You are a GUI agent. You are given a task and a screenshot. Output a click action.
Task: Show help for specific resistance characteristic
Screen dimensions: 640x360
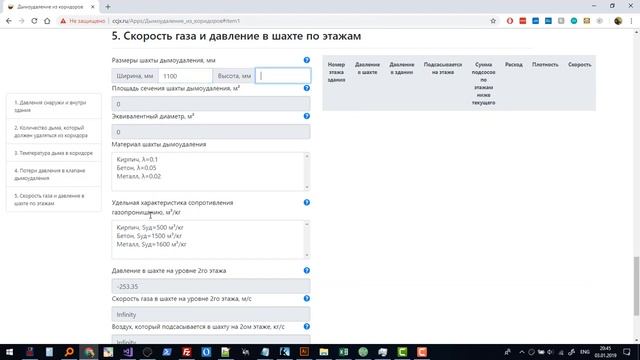click(307, 202)
